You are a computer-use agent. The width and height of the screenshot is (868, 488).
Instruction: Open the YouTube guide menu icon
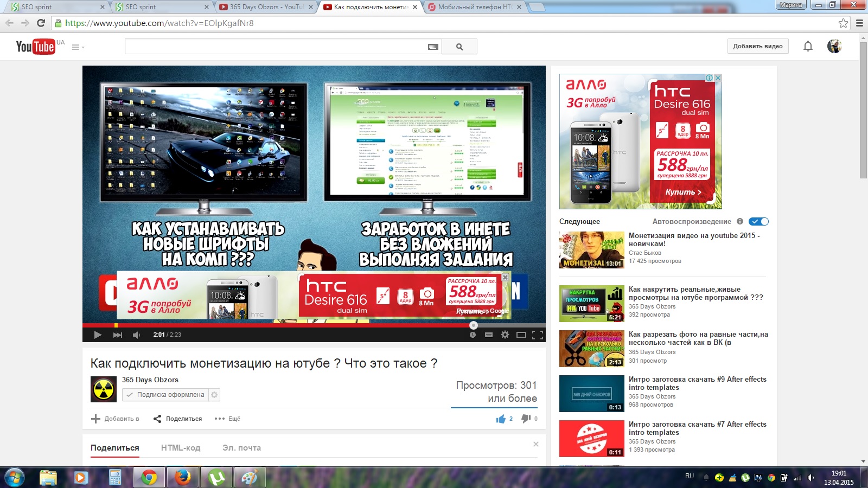78,47
